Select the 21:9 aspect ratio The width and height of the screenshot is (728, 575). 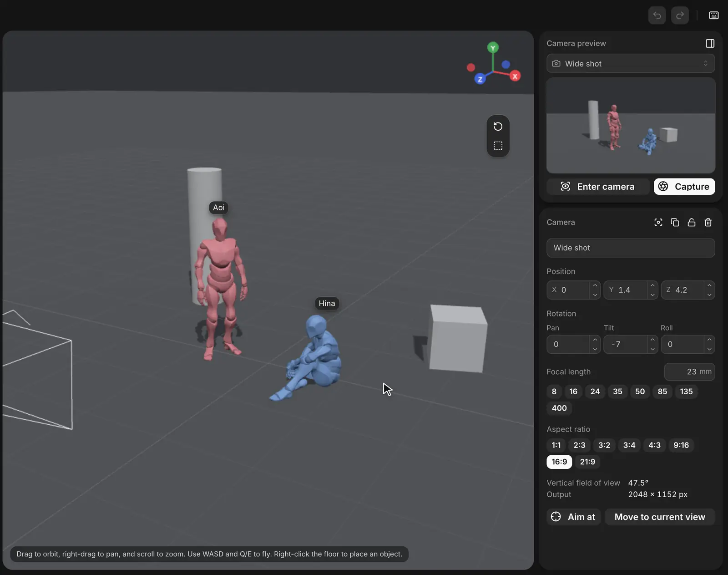(587, 462)
